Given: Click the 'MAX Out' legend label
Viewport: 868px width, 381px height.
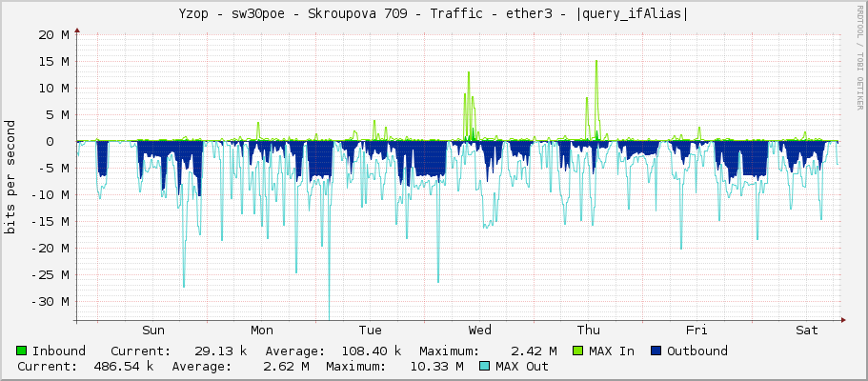Looking at the screenshot, I should (522, 366).
